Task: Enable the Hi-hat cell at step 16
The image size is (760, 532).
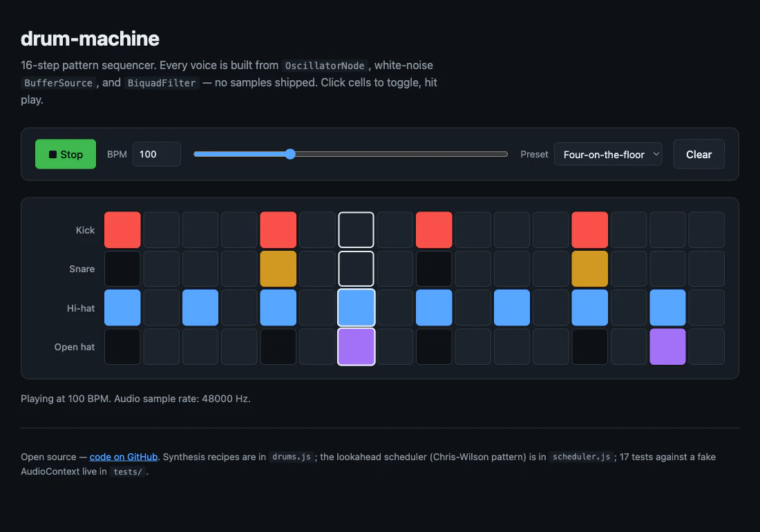Action: point(707,307)
